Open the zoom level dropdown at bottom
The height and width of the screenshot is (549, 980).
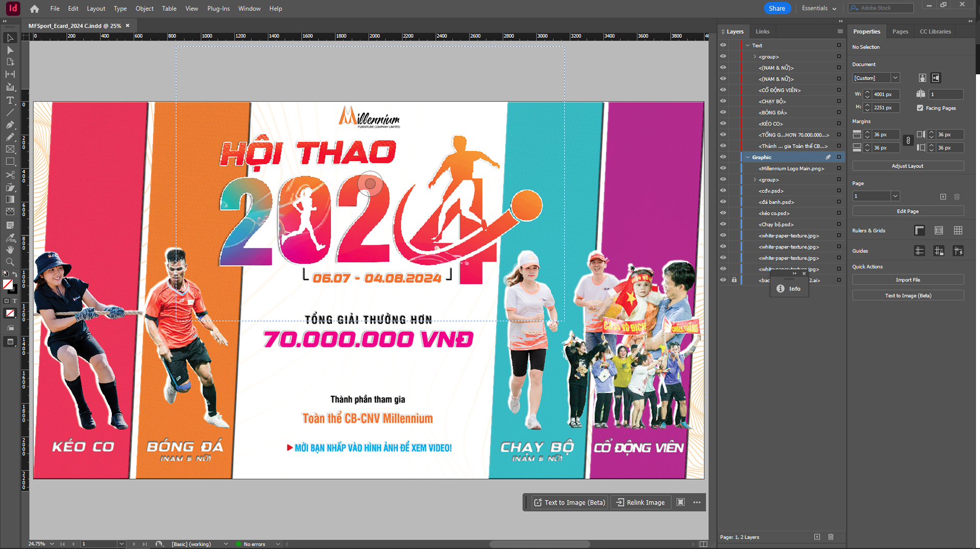52,544
